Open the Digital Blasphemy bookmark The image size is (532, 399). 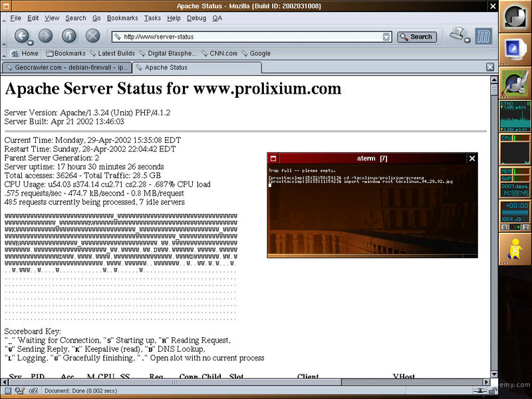click(x=168, y=53)
